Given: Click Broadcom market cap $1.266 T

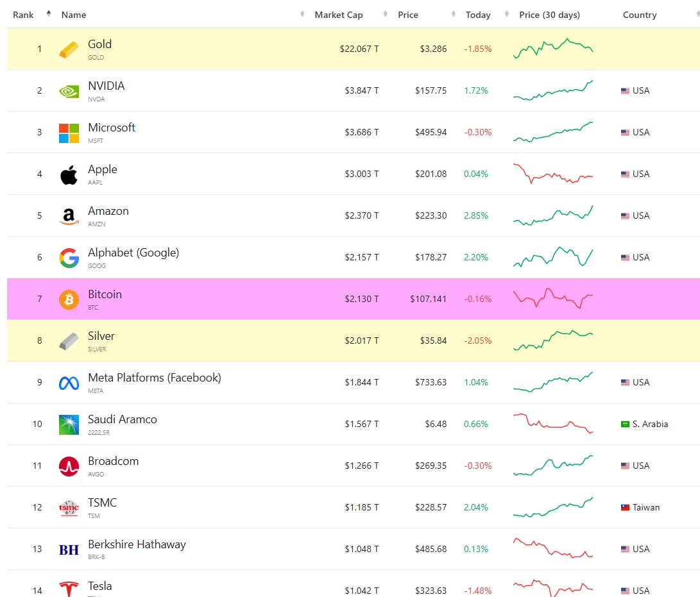Looking at the screenshot, I should point(362,466).
